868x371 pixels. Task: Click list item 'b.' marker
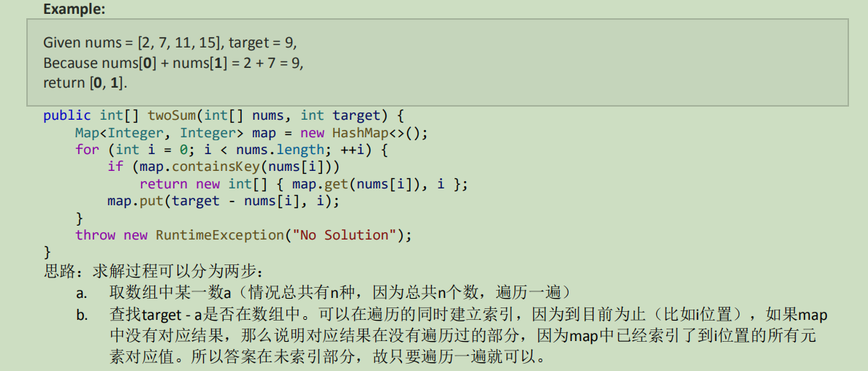tap(83, 316)
